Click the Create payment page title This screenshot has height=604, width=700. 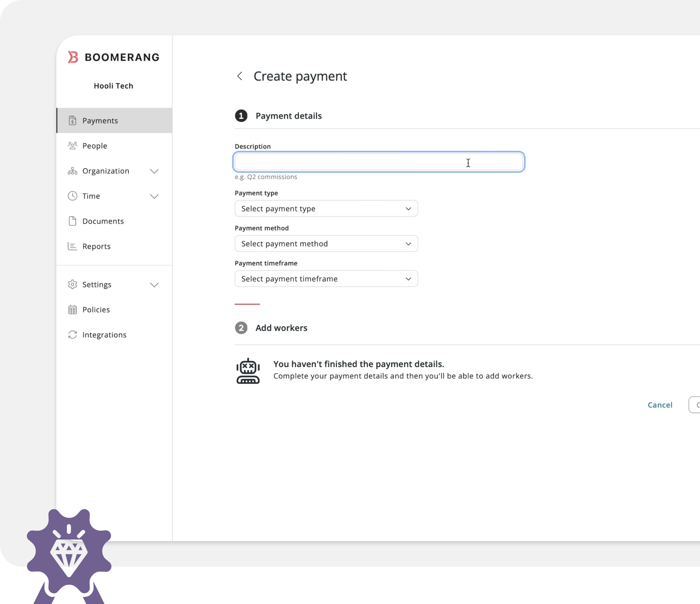(x=300, y=76)
